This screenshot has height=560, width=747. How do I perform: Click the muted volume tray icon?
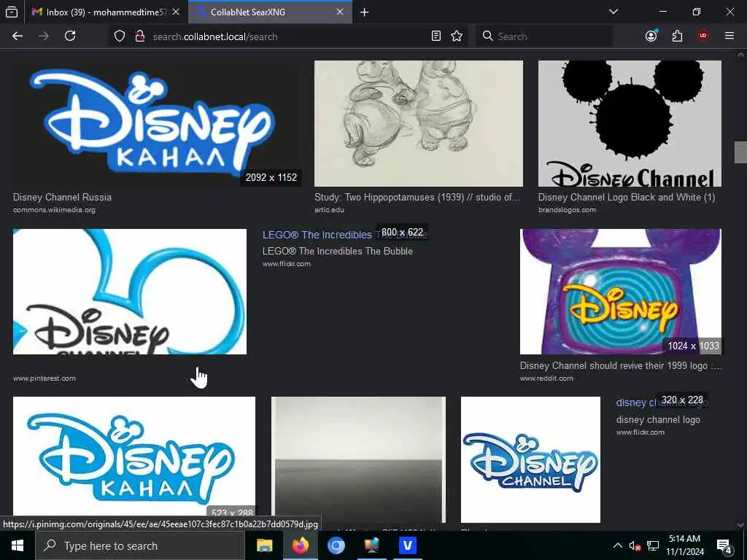tap(635, 545)
